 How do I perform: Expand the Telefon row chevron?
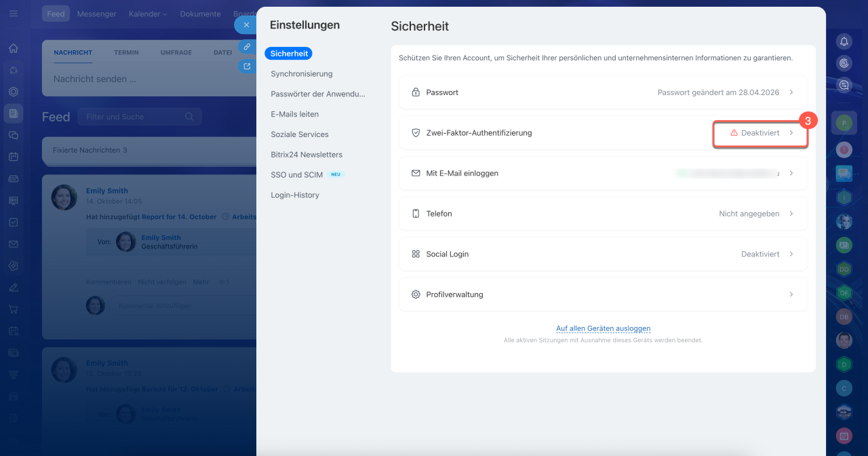click(x=791, y=214)
